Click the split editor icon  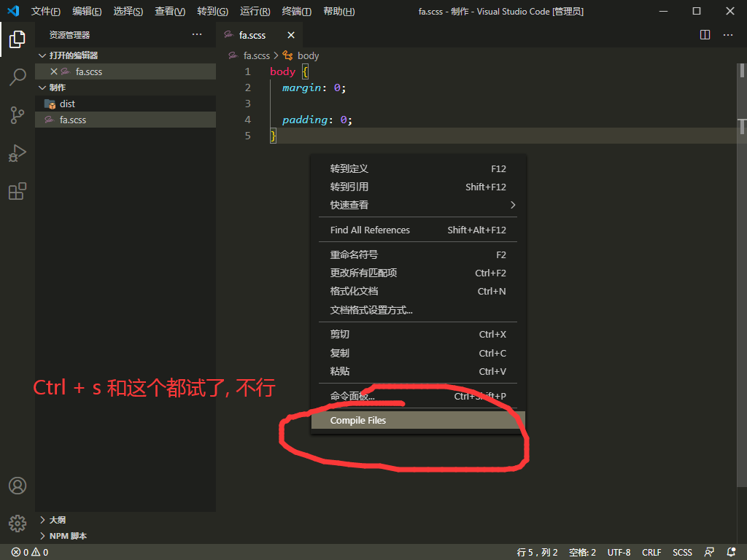pos(705,35)
